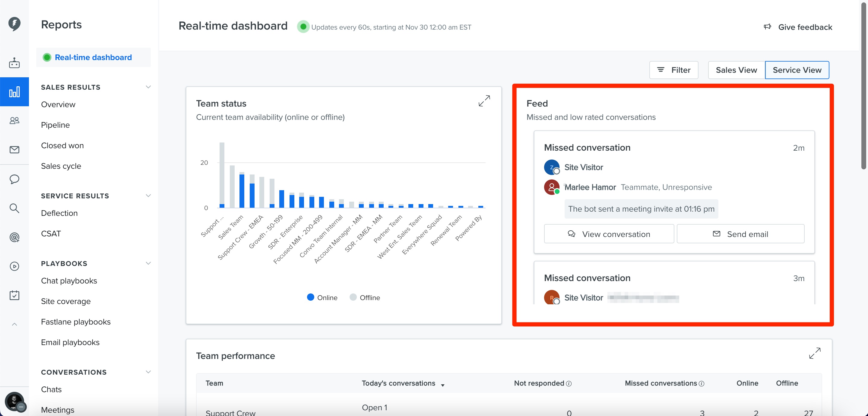Click Send email button

coord(740,234)
